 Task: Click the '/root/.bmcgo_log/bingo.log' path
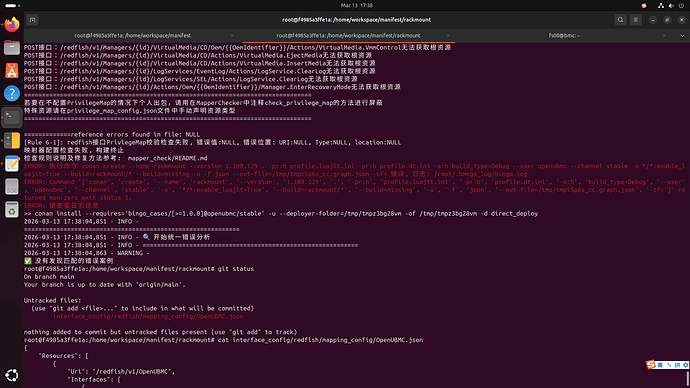[481, 174]
